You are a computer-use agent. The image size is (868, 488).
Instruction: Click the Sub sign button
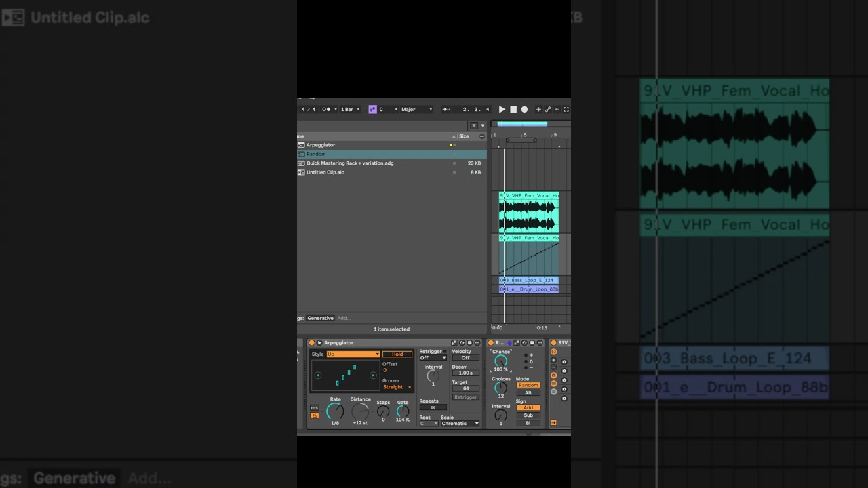pos(528,415)
